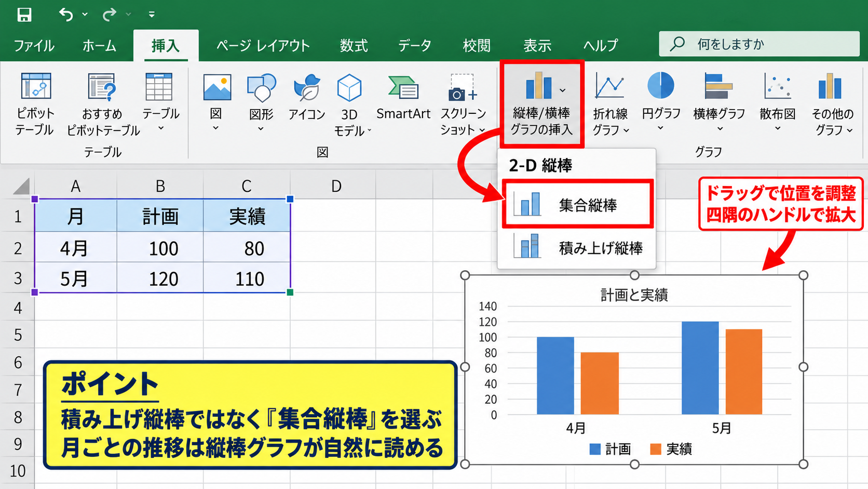Select row 1 header

tap(18, 216)
